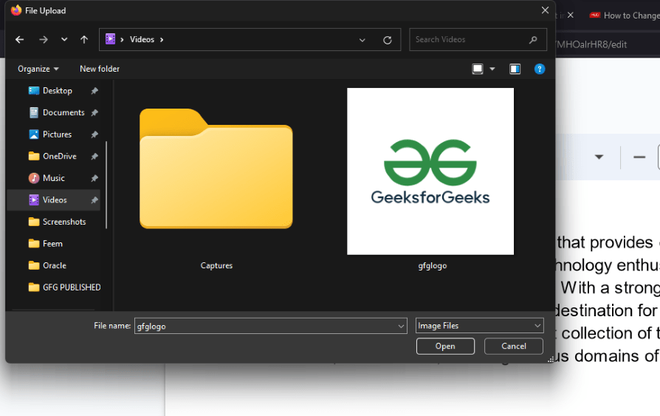
Task: Click the Captures folder name label
Action: (216, 266)
